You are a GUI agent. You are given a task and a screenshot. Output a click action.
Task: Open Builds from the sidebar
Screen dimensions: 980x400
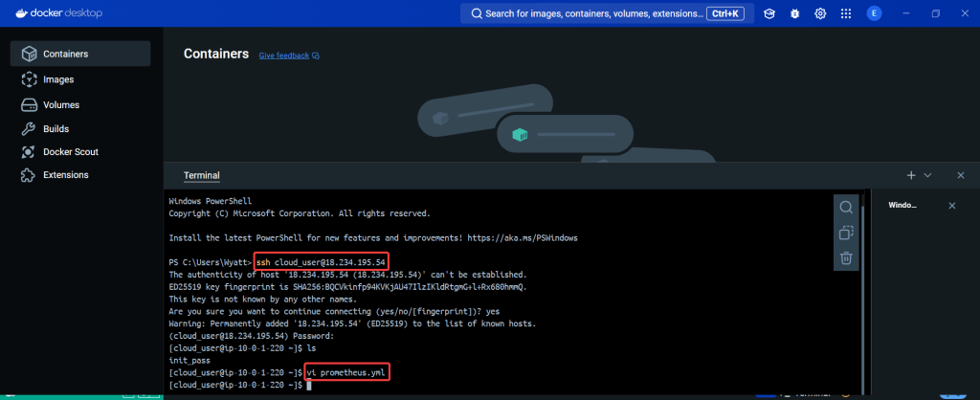(56, 128)
